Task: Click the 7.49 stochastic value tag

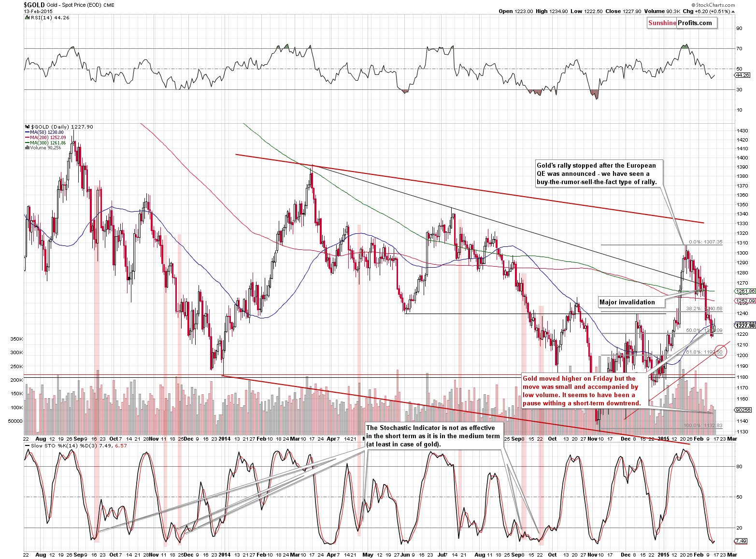Action: [741, 541]
